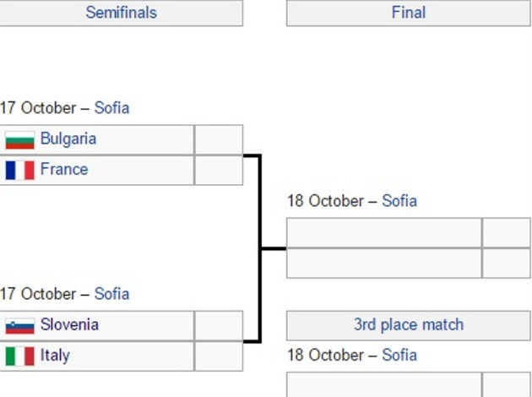The height and width of the screenshot is (397, 532).
Task: Follow the Italy team link
Action: pyautogui.click(x=55, y=355)
